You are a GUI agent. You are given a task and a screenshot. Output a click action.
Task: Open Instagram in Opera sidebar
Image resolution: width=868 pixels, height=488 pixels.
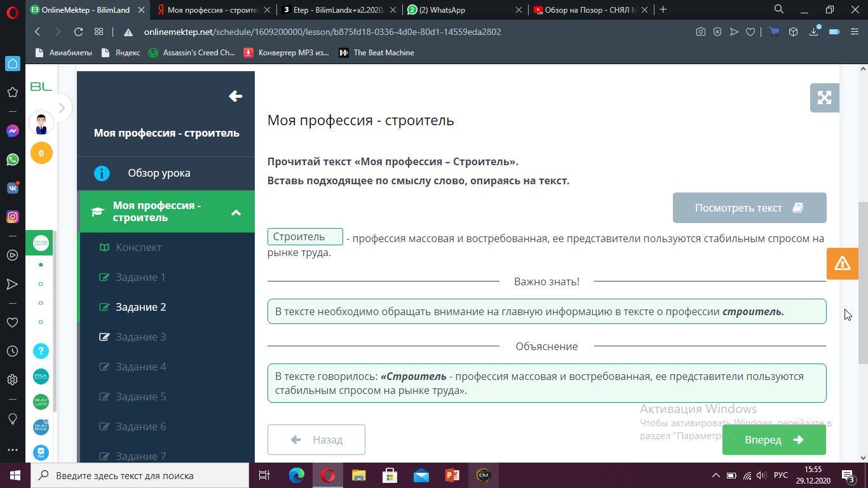tap(12, 217)
